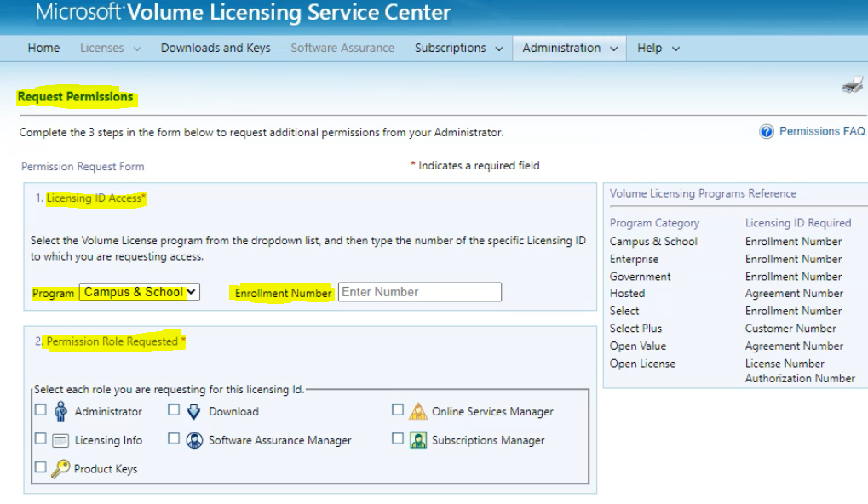Click the Request Permissions heading
Viewport: 868px width, 504px height.
pos(75,97)
